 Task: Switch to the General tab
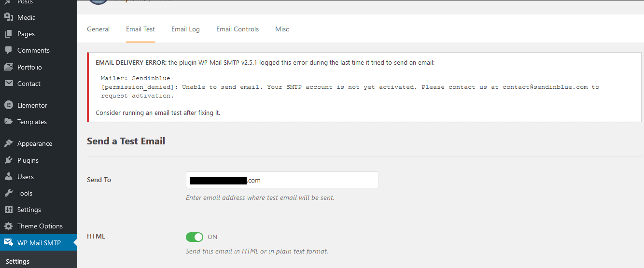point(98,29)
